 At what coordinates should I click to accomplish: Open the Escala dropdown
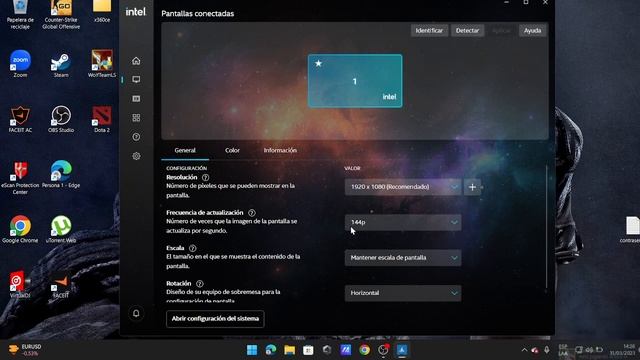[x=403, y=258]
